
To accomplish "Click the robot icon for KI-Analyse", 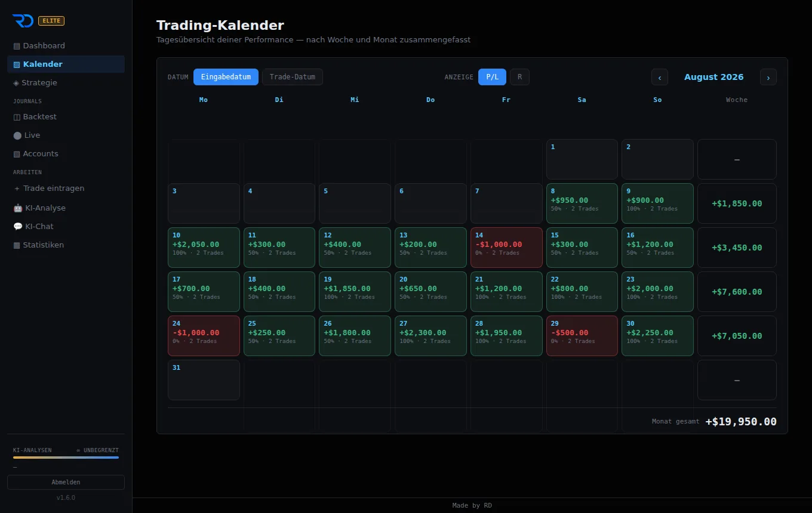I will pos(18,208).
